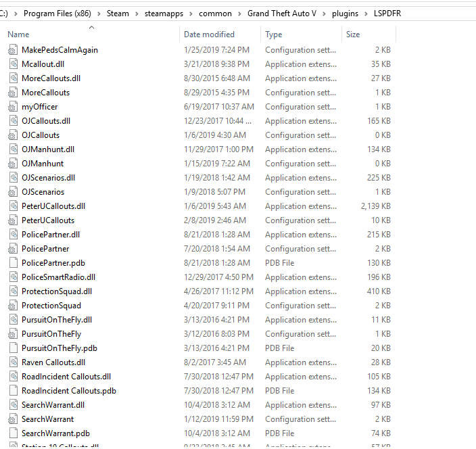Expand the chevron after Steam breadcrumb

coord(137,14)
